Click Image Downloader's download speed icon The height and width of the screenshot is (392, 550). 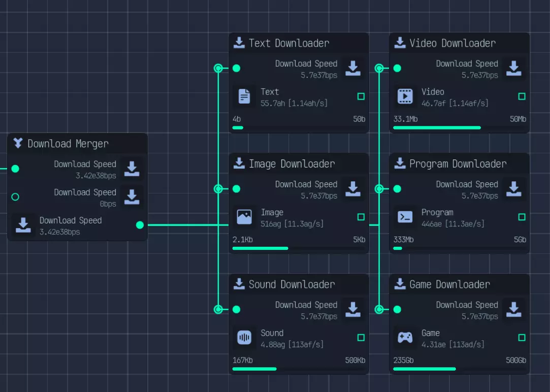[x=353, y=189]
